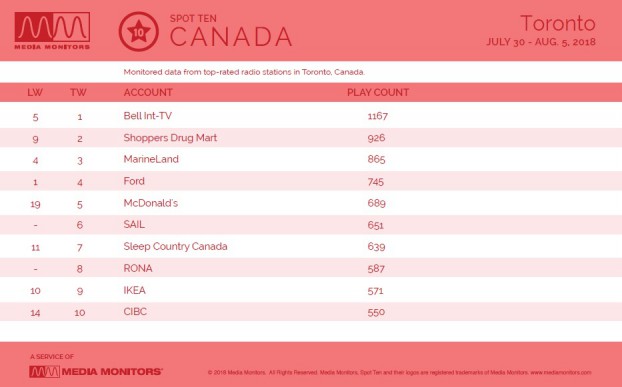Click the MarineLand account name
The width and height of the screenshot is (622, 387).
coord(151,159)
